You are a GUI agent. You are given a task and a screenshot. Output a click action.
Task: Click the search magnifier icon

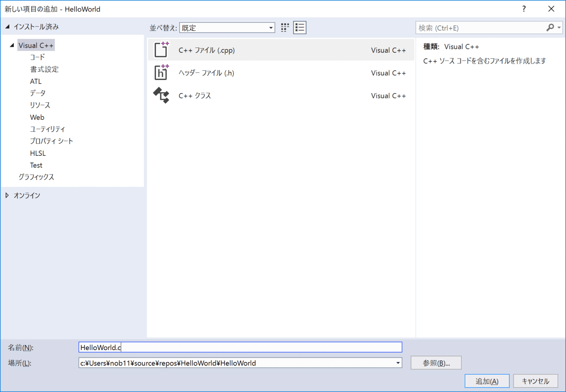549,27
